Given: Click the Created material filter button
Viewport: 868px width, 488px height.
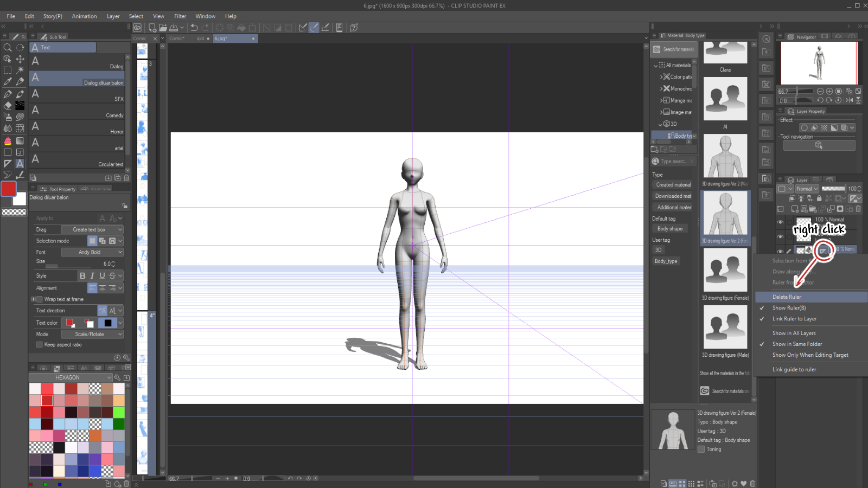Looking at the screenshot, I should (x=673, y=185).
